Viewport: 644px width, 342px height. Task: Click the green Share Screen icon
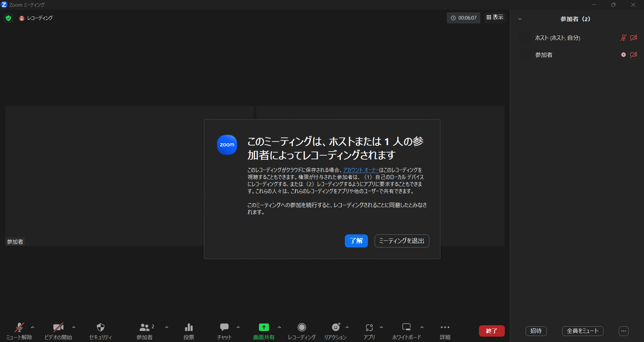pos(264,327)
